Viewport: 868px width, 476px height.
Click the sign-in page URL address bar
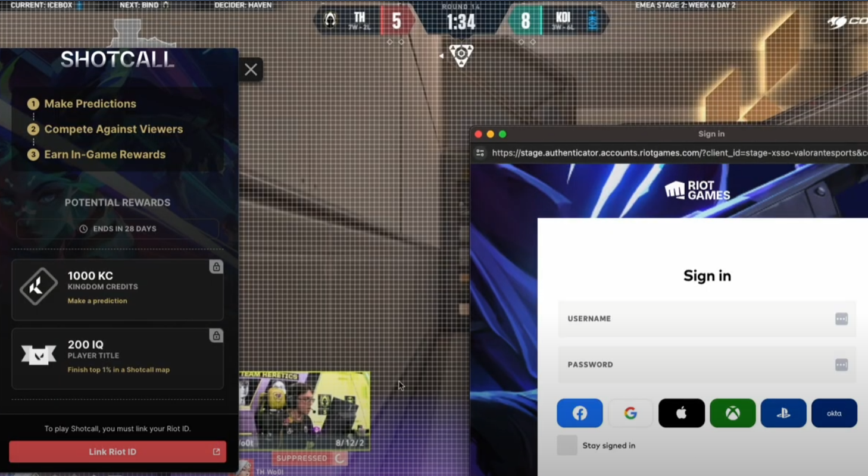pos(673,153)
